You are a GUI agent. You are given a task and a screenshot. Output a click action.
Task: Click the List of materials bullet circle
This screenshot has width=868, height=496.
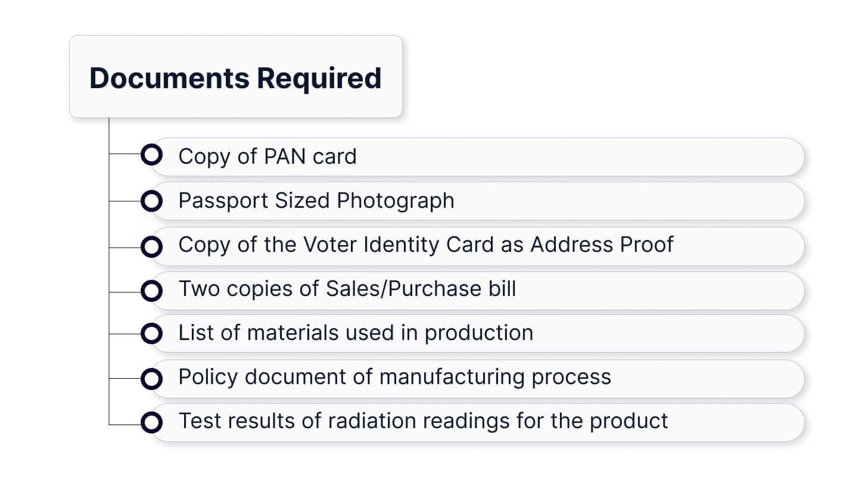tap(151, 333)
